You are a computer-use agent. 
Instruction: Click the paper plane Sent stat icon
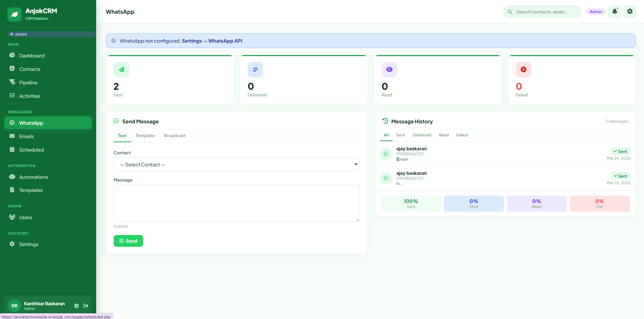click(121, 70)
